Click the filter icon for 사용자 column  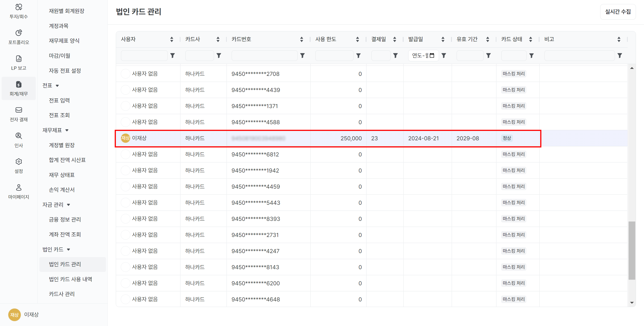173,55
